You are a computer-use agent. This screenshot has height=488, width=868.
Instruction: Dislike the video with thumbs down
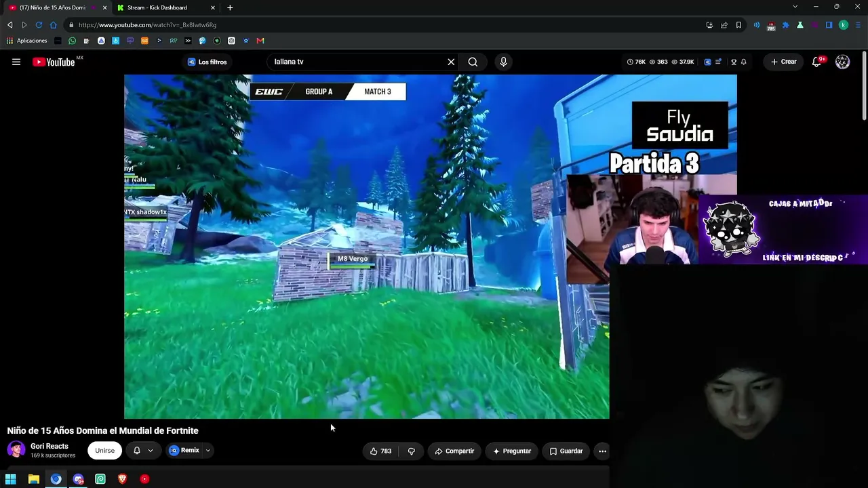coord(411,451)
